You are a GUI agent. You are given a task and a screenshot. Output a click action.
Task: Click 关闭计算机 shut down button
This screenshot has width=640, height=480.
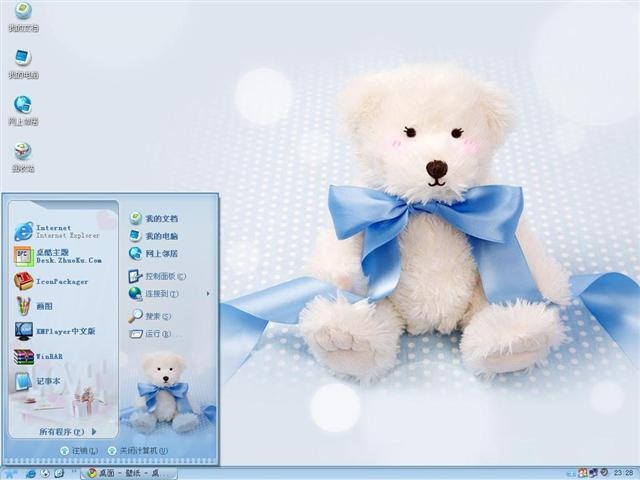pos(138,451)
